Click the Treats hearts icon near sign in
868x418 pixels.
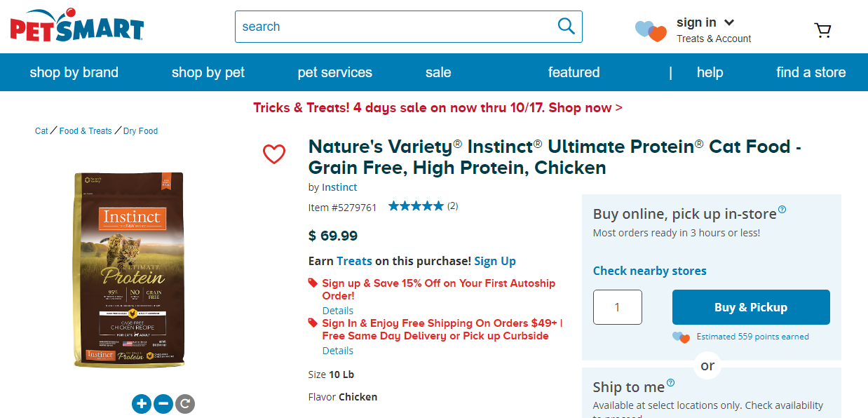[651, 31]
